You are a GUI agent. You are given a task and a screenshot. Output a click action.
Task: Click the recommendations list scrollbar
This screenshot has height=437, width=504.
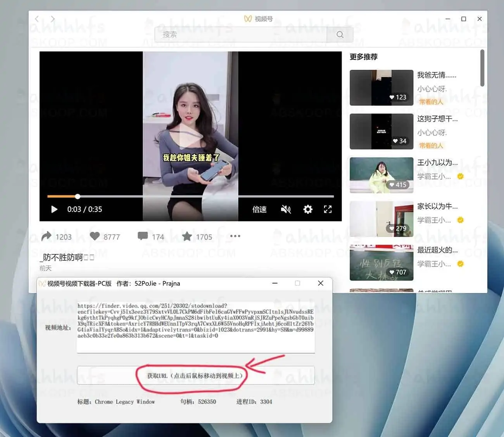[x=482, y=68]
